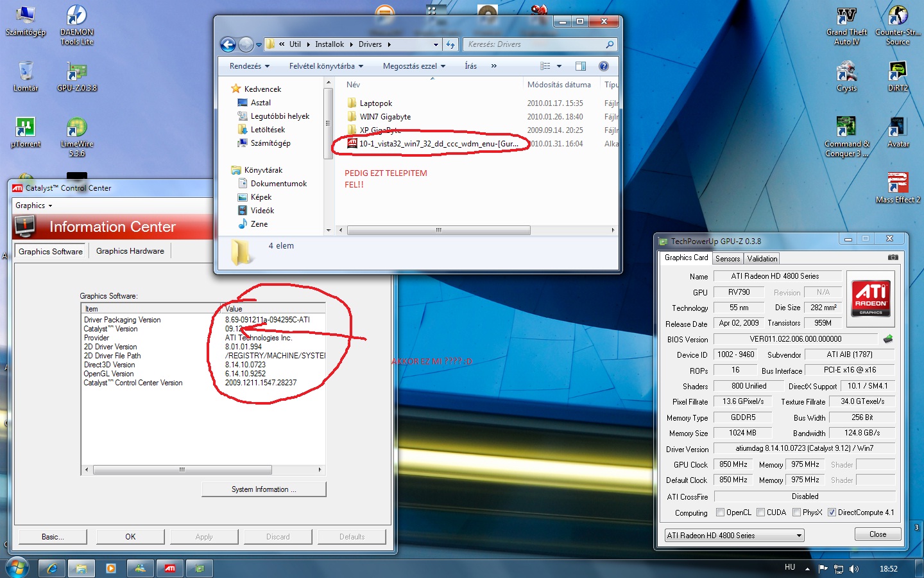Screen dimensions: 924x578
Task: Select the Graphics Software tab
Action: click(x=51, y=251)
